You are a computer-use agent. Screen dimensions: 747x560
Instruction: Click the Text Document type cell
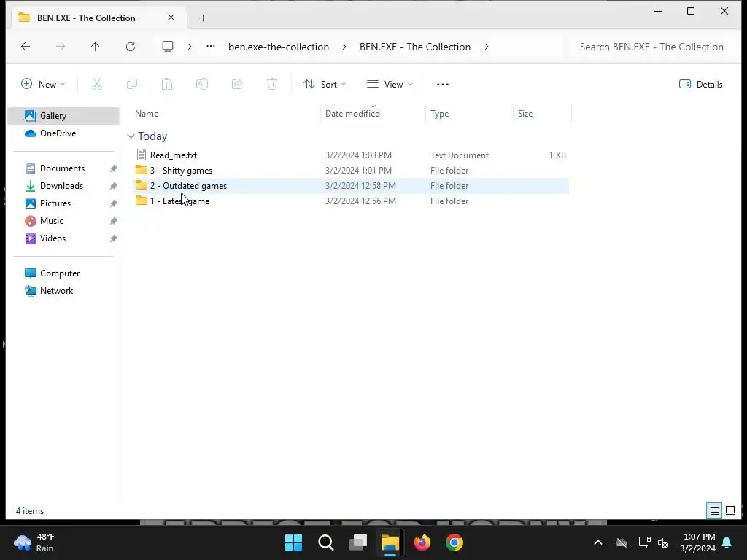(x=460, y=155)
